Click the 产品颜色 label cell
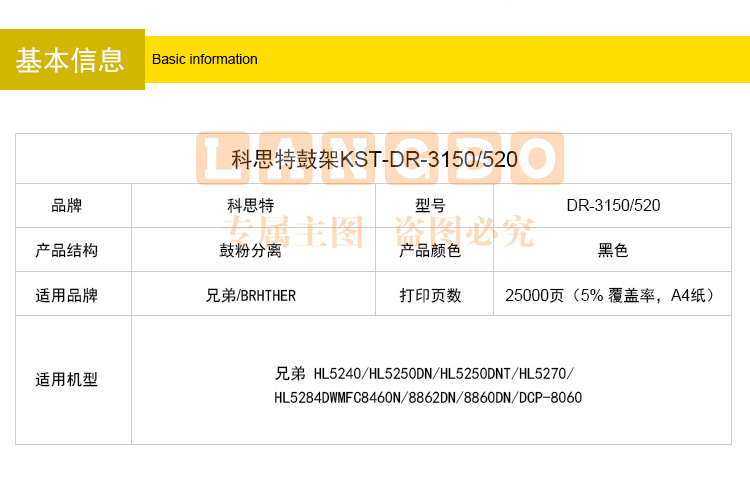Image resolution: width=750 pixels, height=479 pixels. coord(434,250)
